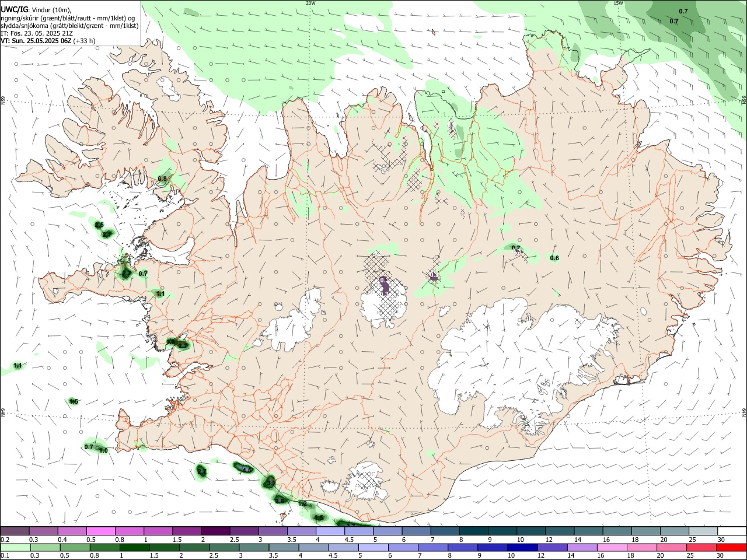This screenshot has height=560, width=747.
Task: Select the top-row legend swatch labeled 3.5
Action: click(x=301, y=531)
